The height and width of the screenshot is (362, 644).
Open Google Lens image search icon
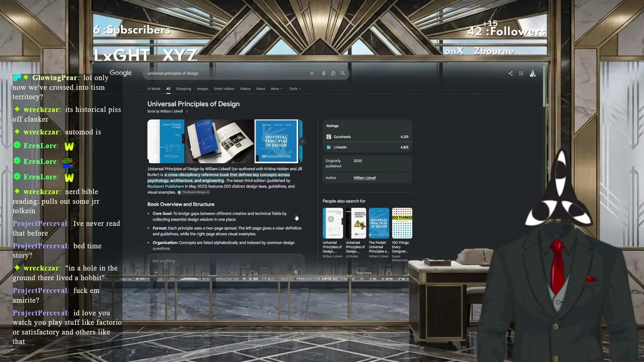click(333, 73)
